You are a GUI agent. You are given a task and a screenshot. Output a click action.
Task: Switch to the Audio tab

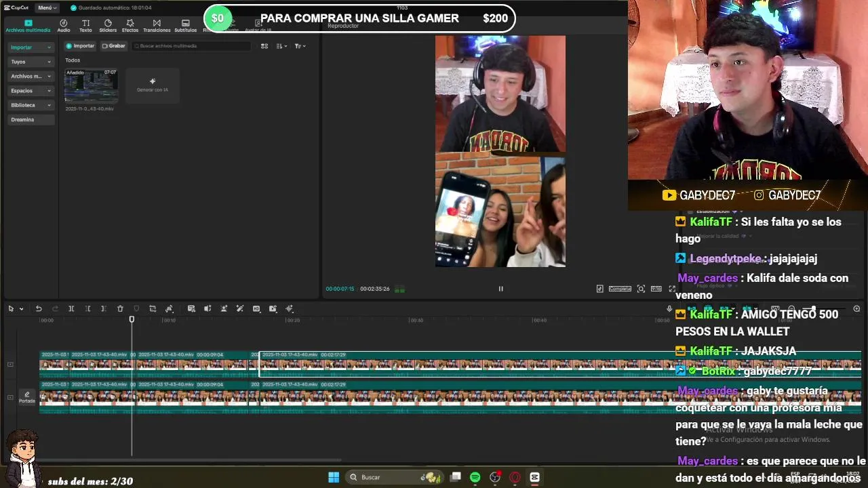64,26
